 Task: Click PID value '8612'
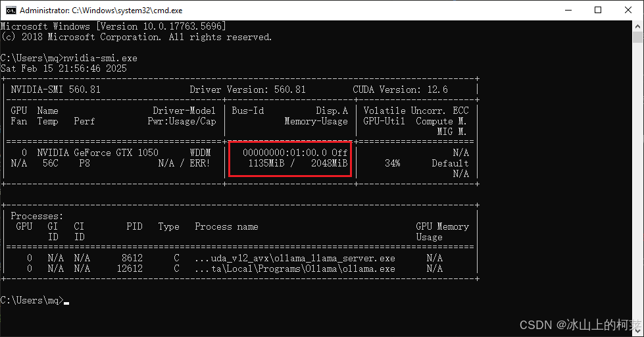click(x=132, y=257)
